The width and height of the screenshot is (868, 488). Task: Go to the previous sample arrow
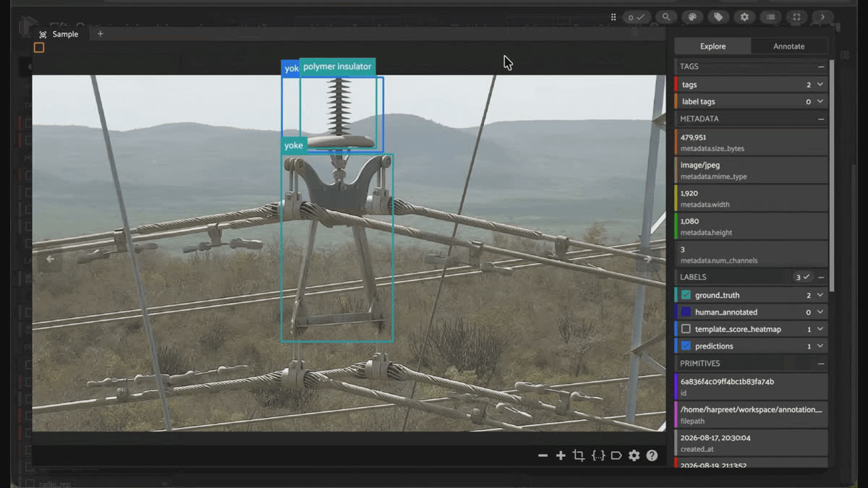[x=50, y=259]
